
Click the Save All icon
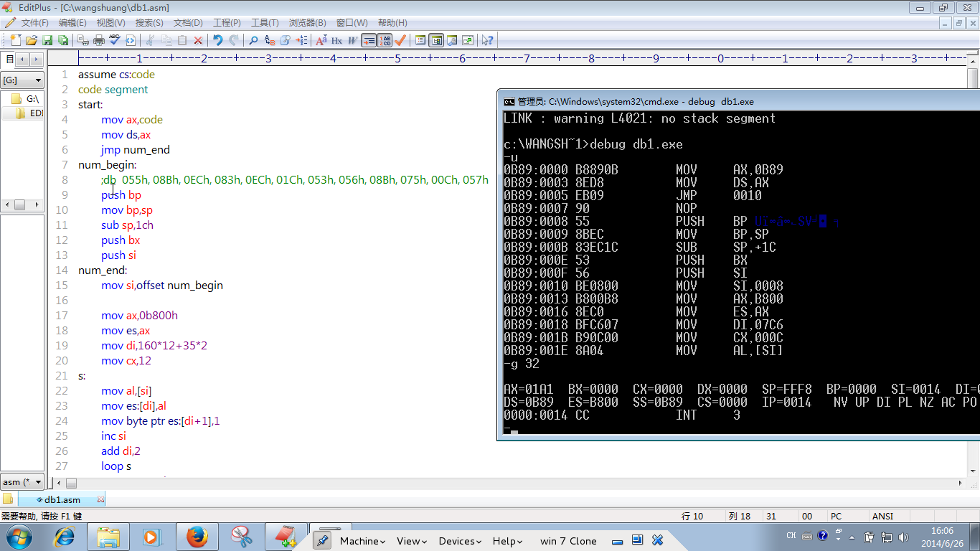(63, 40)
